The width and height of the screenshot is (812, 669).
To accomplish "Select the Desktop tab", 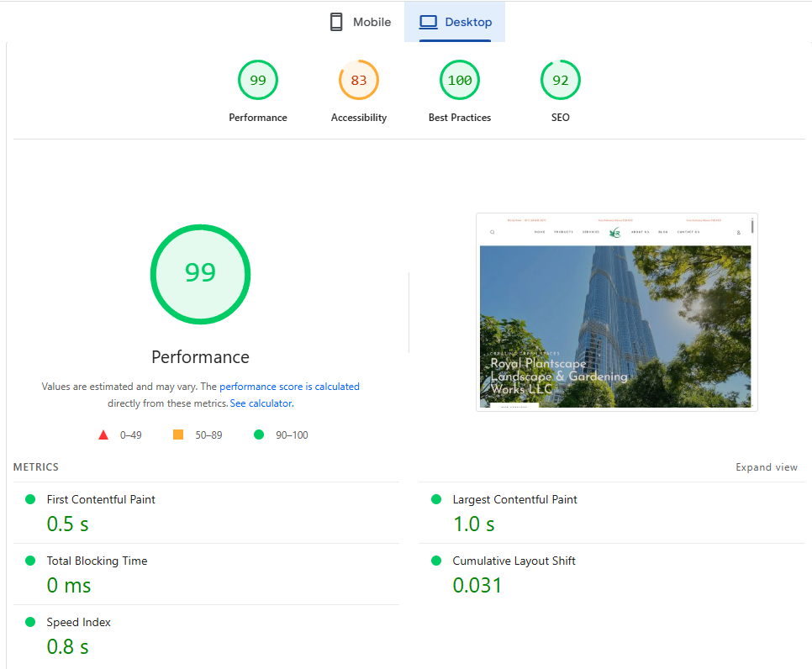I will (x=456, y=23).
